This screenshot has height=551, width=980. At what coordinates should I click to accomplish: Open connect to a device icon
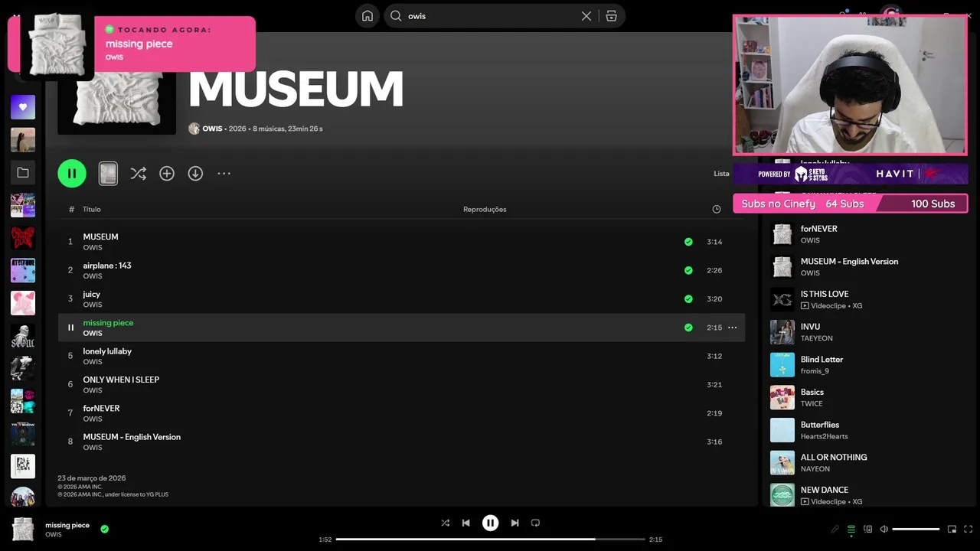tap(867, 529)
